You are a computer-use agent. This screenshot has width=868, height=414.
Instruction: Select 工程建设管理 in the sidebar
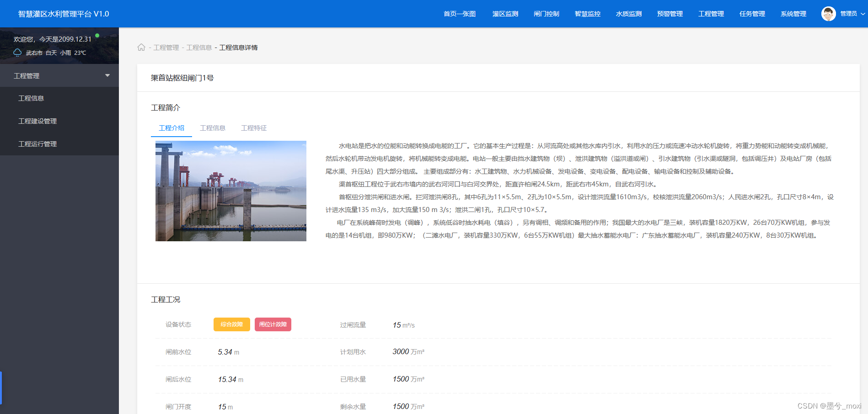tap(37, 121)
